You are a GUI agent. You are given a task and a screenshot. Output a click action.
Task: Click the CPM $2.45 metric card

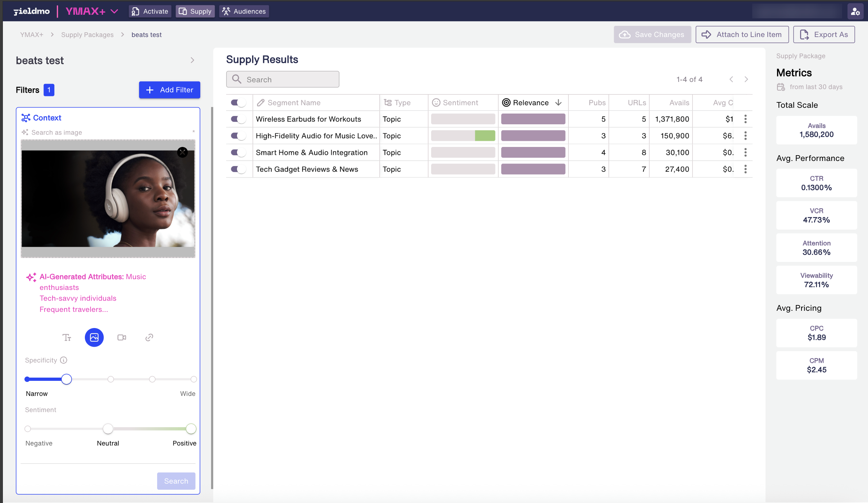pyautogui.click(x=817, y=365)
